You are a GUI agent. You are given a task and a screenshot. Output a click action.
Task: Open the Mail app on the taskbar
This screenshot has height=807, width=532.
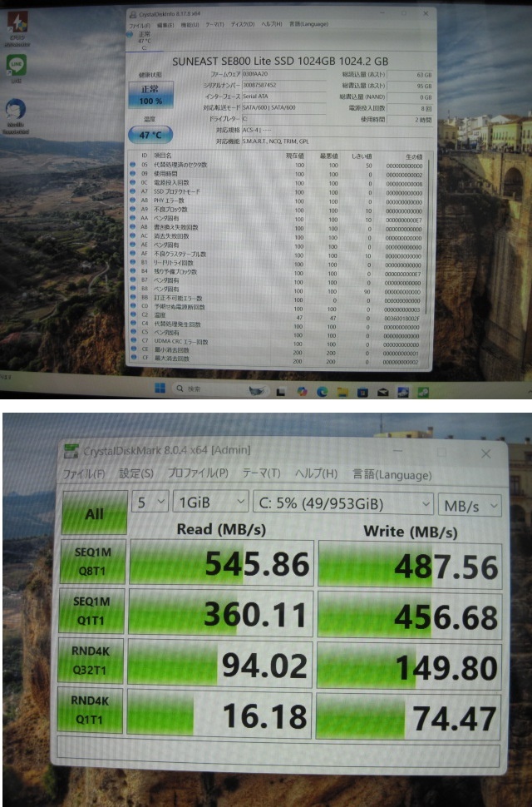tap(383, 392)
